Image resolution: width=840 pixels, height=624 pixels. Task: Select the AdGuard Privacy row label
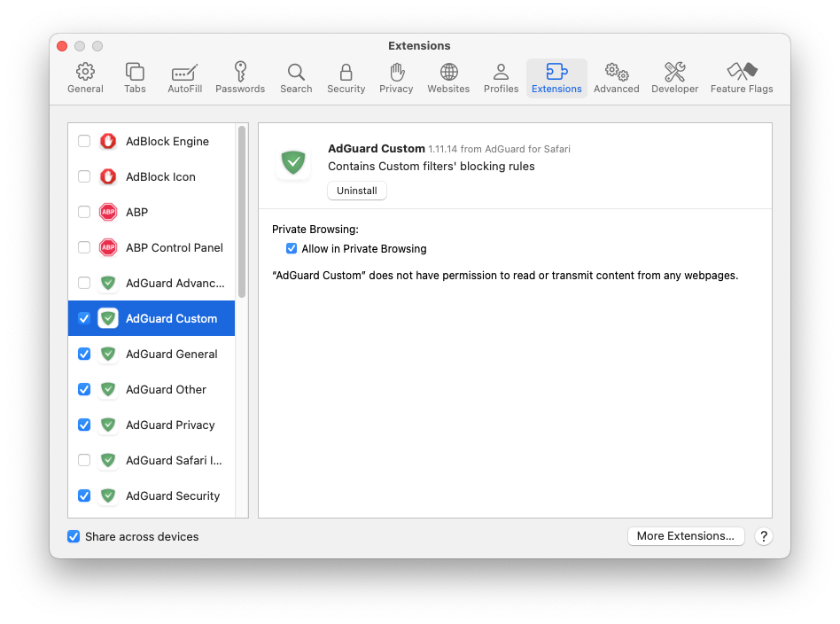(170, 425)
